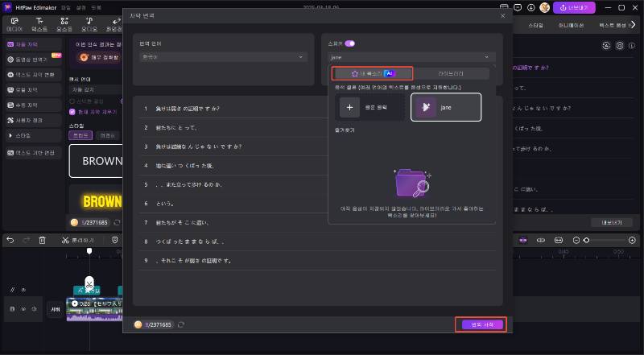The width and height of the screenshot is (644, 355).
Task: Uncheck the clear current subtitles checkbox
Action: 72,112
